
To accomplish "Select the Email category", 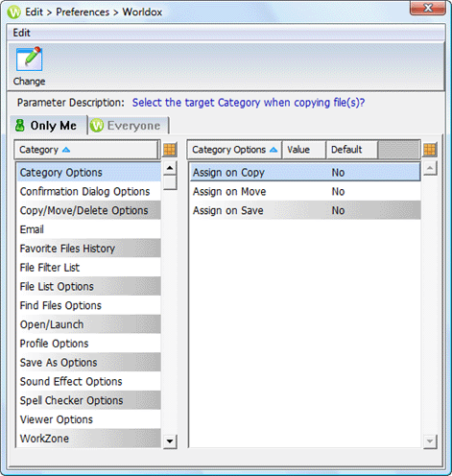I will [x=88, y=229].
